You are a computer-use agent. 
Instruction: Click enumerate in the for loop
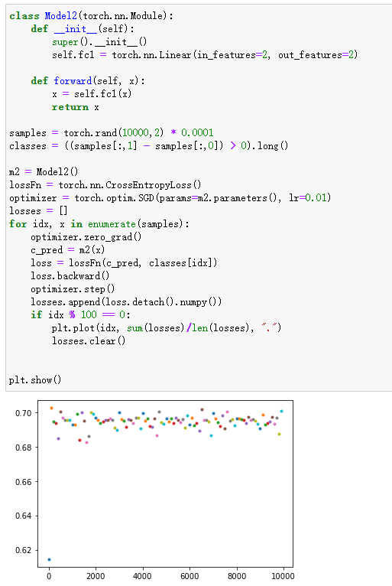coord(112,224)
